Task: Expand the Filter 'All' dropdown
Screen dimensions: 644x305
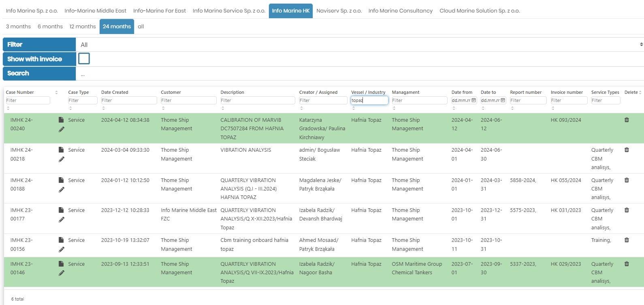Action: [360, 44]
